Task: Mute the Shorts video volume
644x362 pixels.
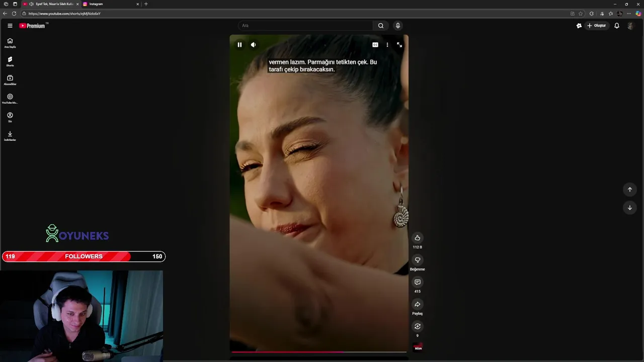Action: point(253,45)
